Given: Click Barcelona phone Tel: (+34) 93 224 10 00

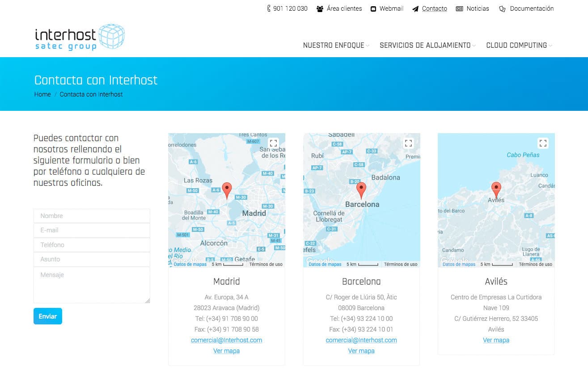Looking at the screenshot, I should coord(361,319).
